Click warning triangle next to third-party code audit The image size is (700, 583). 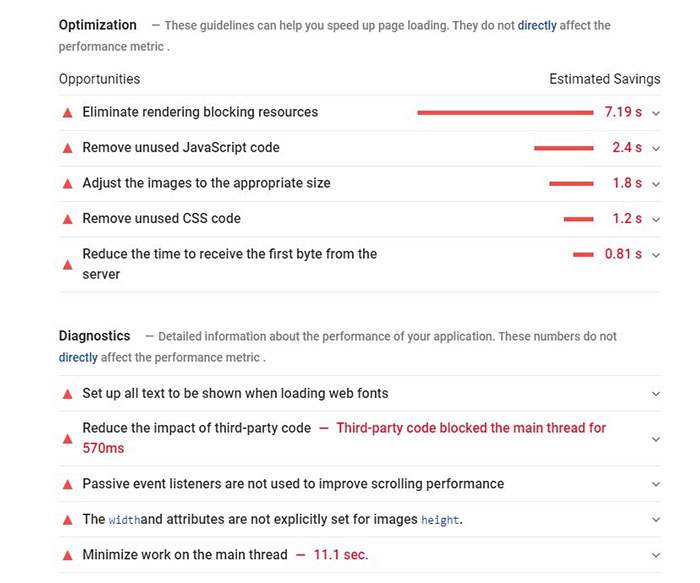pos(68,438)
